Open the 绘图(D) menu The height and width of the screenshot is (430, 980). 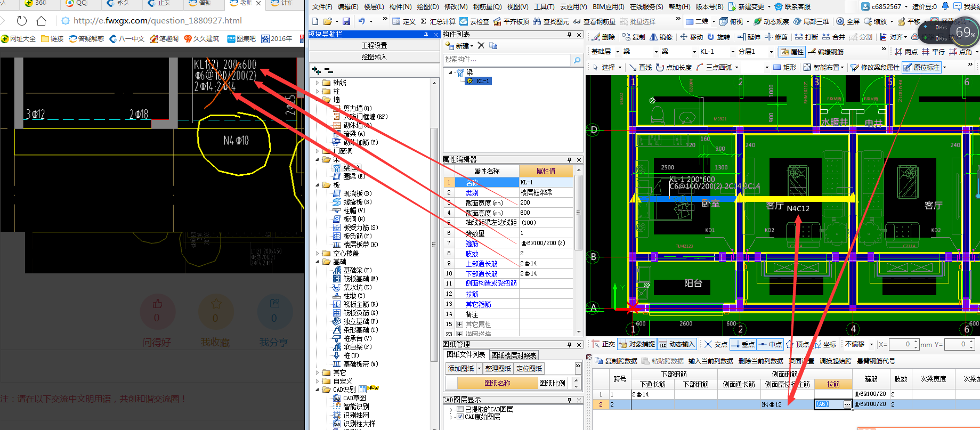427,6
